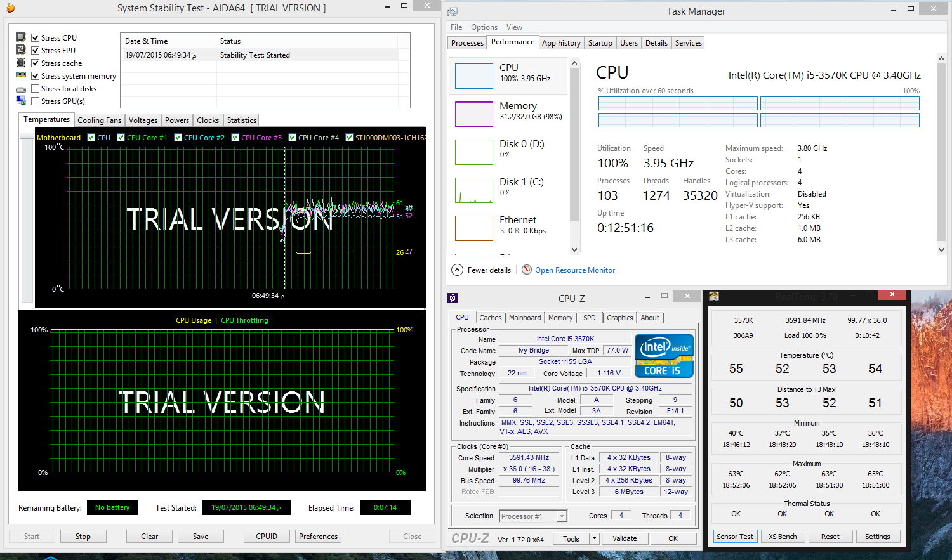Reset RealTemp min and max readings
The height and width of the screenshot is (560, 952).
(x=830, y=537)
